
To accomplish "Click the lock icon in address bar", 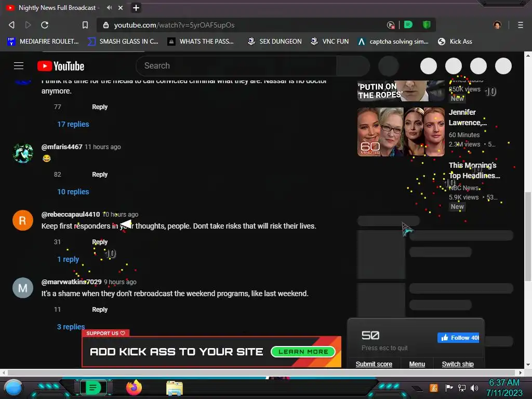I will 106,25.
